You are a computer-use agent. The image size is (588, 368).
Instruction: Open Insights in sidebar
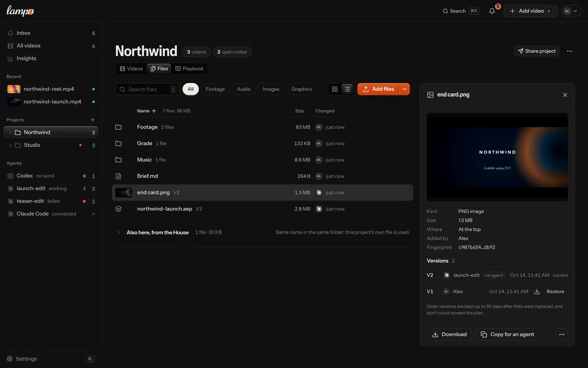pos(51,59)
